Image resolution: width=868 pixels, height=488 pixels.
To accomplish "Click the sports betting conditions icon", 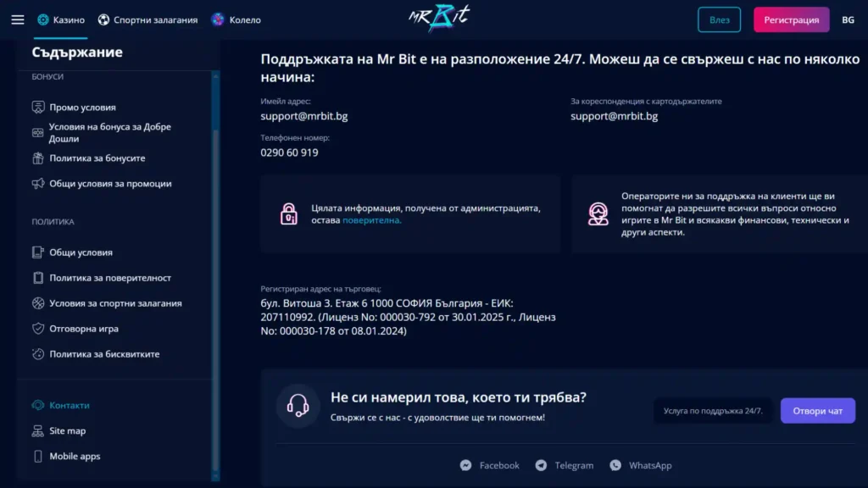I will pos(37,303).
